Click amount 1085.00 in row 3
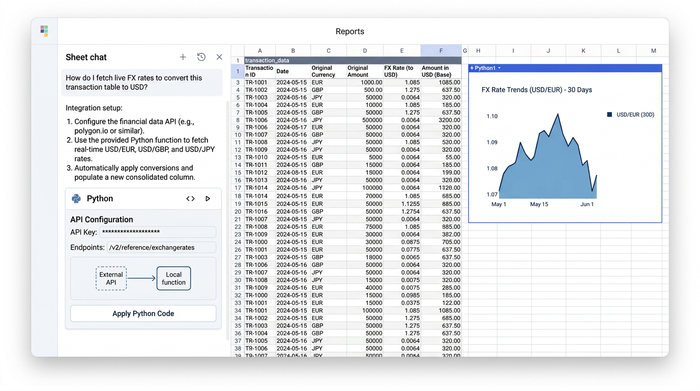700x391 pixels. tap(441, 83)
